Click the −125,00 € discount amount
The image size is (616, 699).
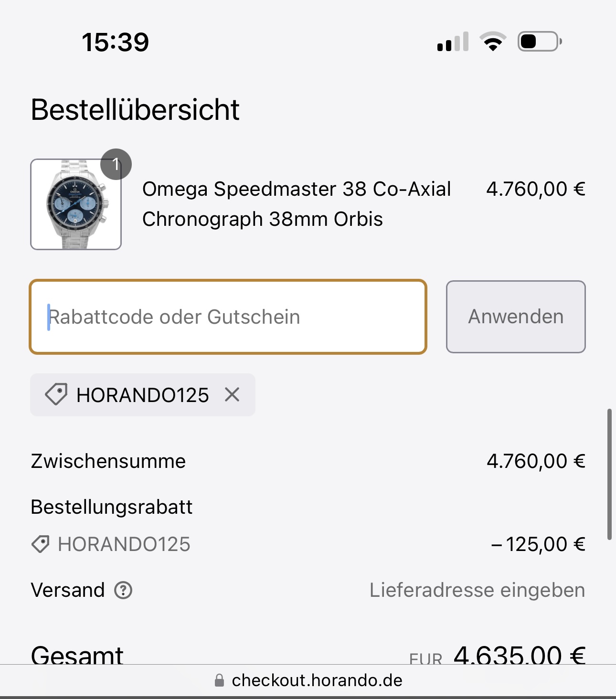pyautogui.click(x=538, y=544)
